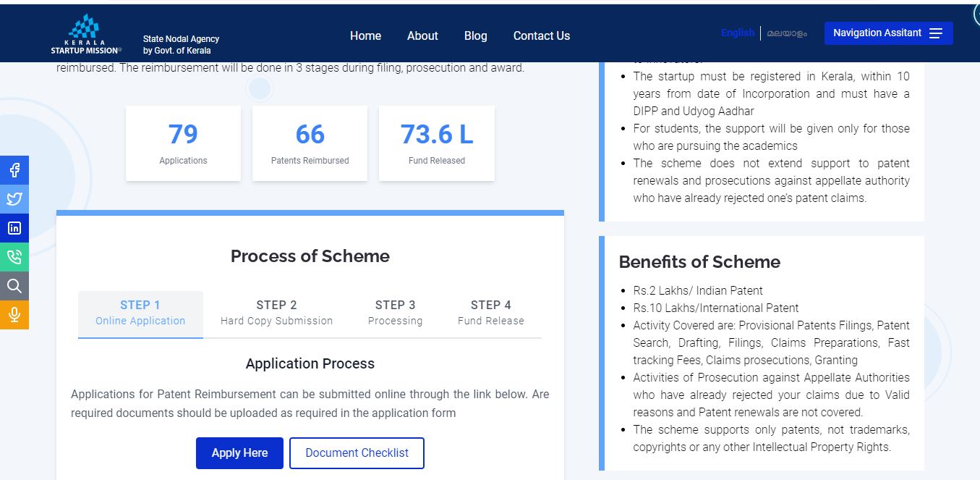Activate the orange microphone voice icon
980x480 pixels.
[x=14, y=315]
